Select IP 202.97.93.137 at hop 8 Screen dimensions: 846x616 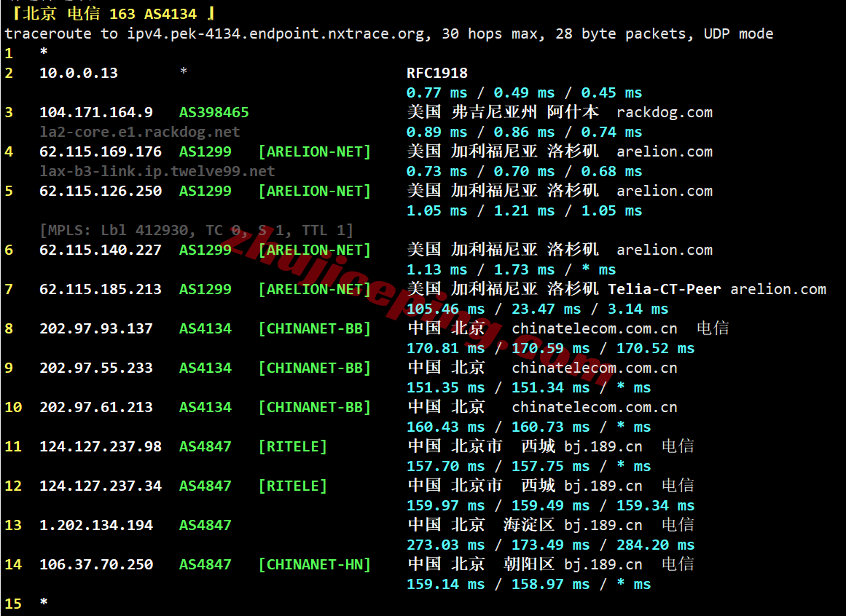[96, 328]
